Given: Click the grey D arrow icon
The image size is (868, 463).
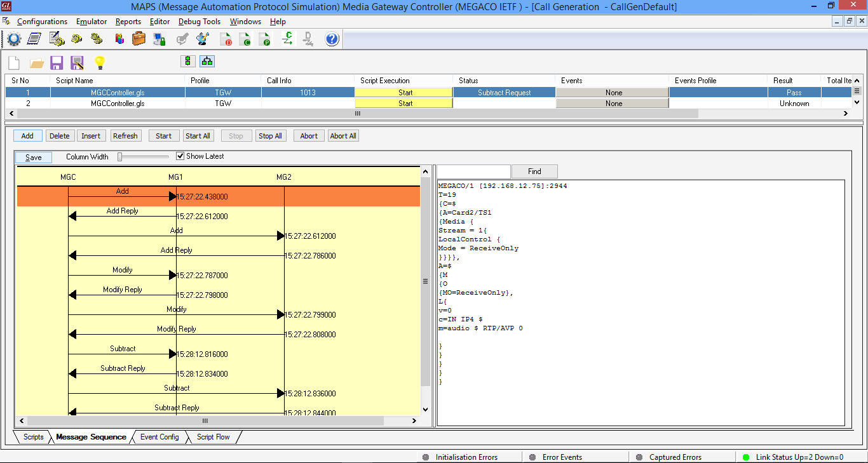Looking at the screenshot, I should click(308, 39).
